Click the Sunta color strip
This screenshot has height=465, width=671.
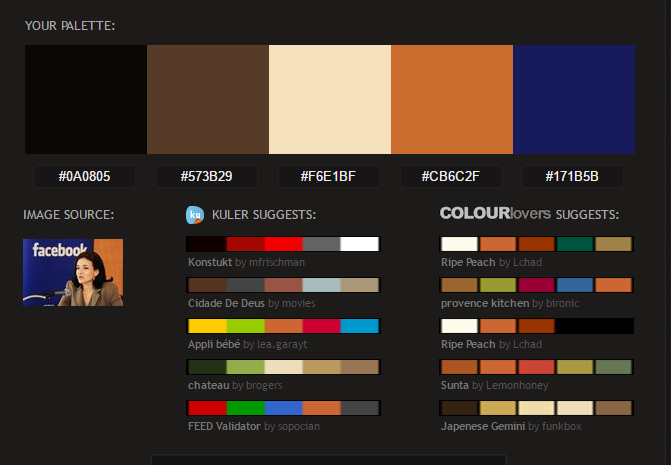(x=537, y=367)
